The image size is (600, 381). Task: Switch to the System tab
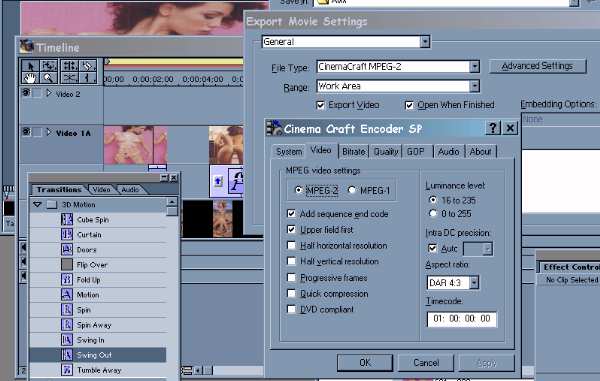289,152
